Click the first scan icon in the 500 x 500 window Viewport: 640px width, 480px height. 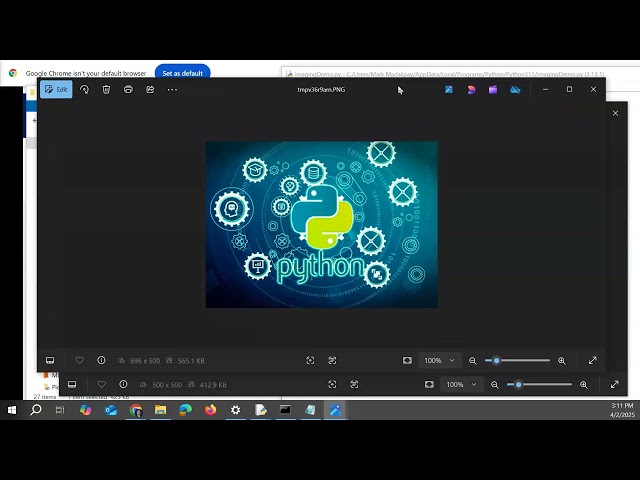(x=332, y=384)
